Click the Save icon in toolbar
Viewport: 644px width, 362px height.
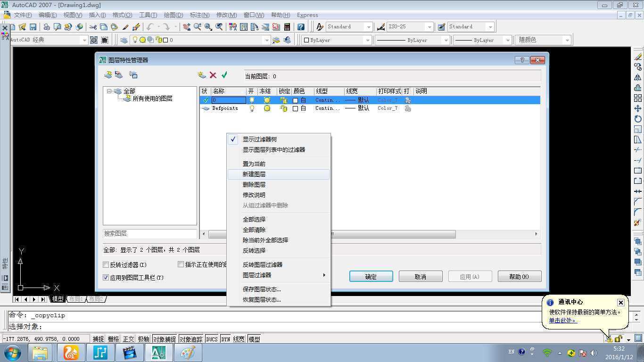(x=33, y=27)
